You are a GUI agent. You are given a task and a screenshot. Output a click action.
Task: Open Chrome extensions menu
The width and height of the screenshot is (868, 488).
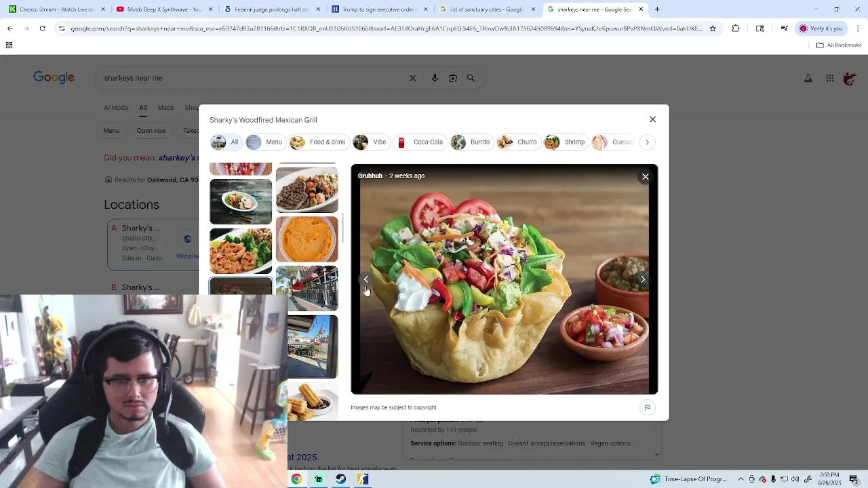point(736,28)
